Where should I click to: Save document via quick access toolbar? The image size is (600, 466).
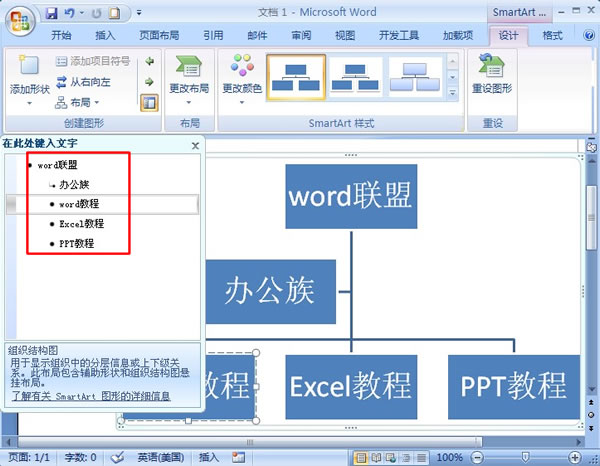click(51, 13)
